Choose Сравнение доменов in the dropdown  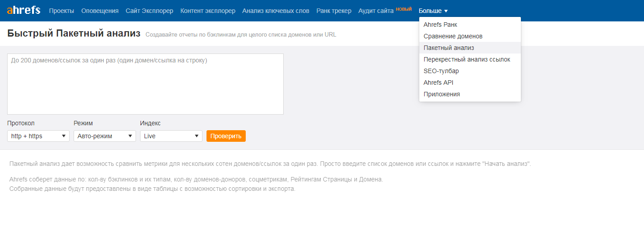[x=470, y=36]
